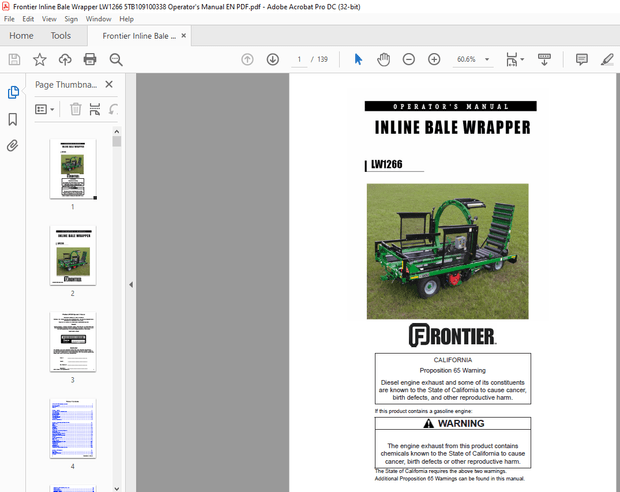Zoom out with minus button
This screenshot has height=492, width=620.
pyautogui.click(x=408, y=60)
